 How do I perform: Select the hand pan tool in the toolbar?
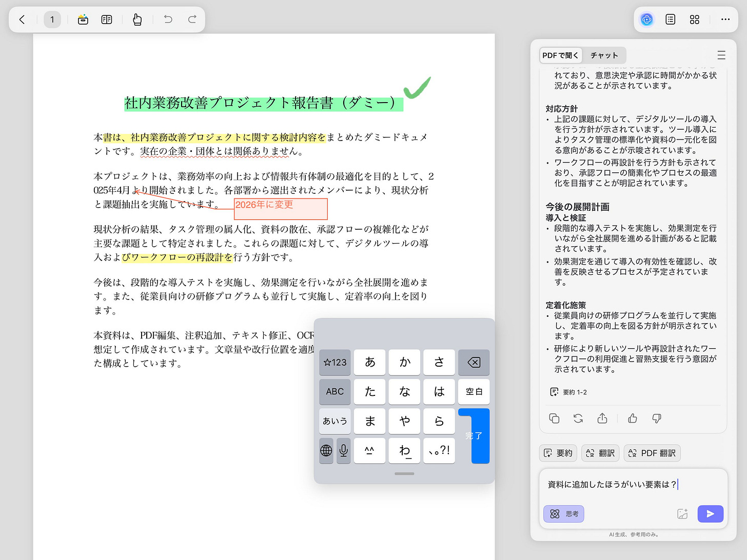click(x=137, y=19)
